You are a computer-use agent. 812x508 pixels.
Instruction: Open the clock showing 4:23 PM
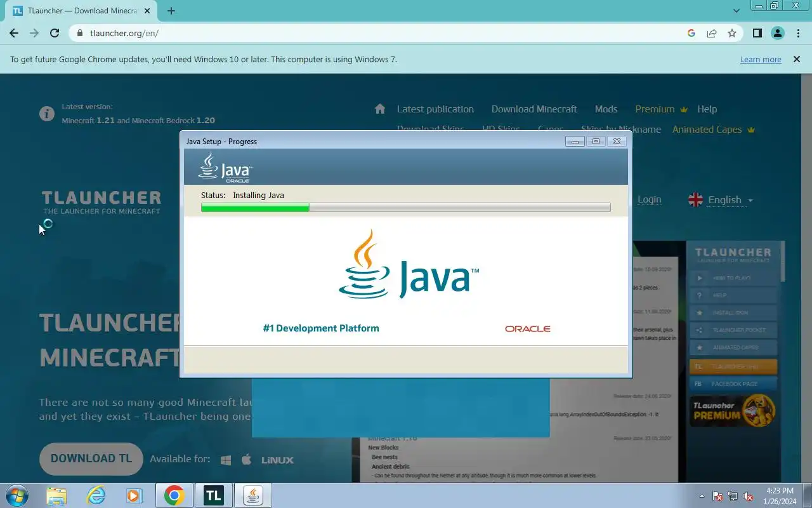click(780, 496)
